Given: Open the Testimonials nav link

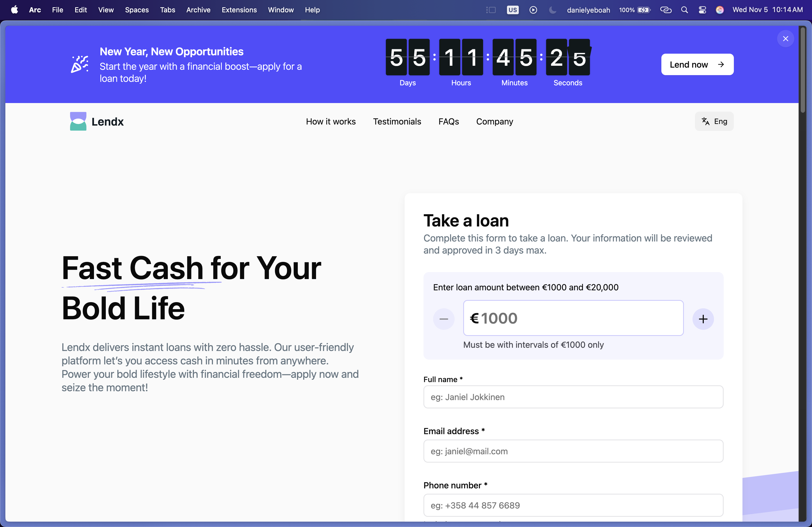Looking at the screenshot, I should 397,121.
